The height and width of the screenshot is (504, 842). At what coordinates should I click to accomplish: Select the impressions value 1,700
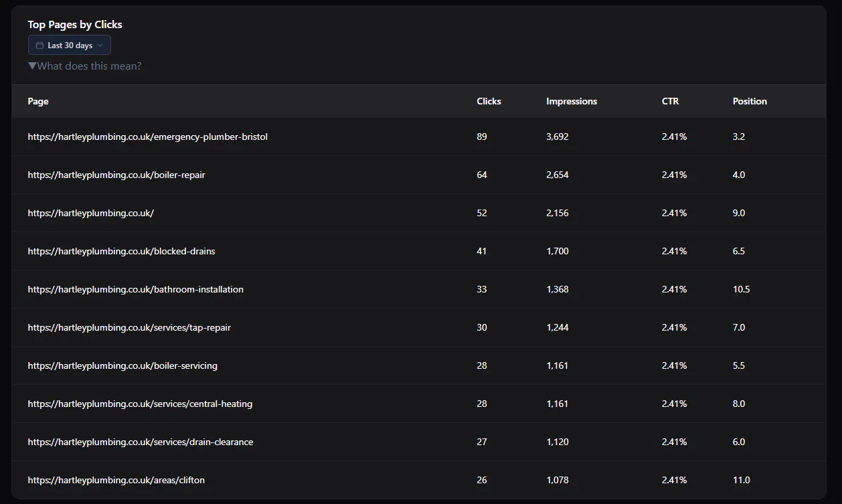click(x=558, y=251)
